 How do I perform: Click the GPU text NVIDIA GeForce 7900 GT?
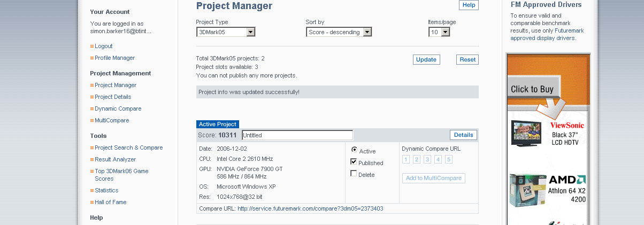point(250,169)
